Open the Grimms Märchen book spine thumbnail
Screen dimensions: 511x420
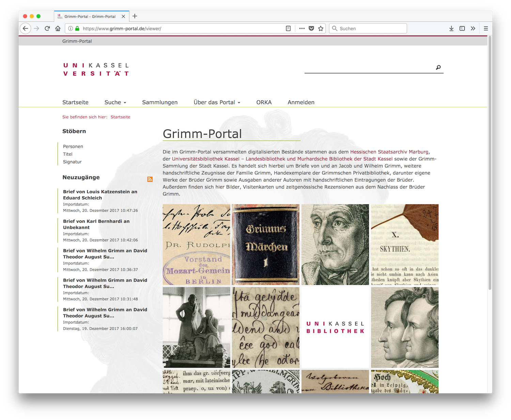(266, 244)
